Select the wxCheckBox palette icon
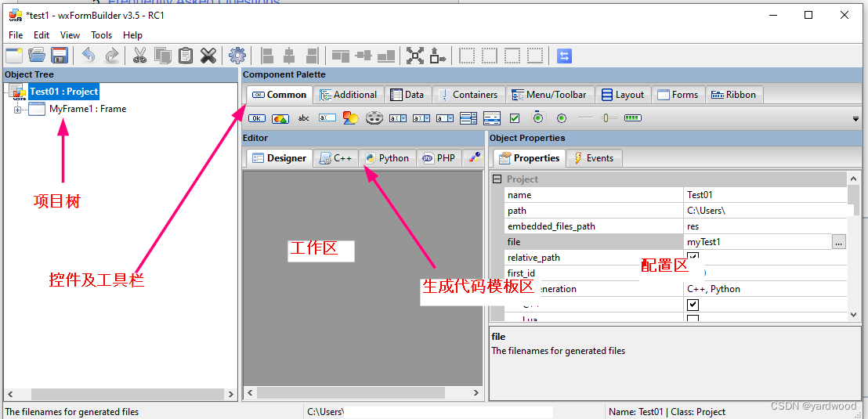 (x=515, y=118)
